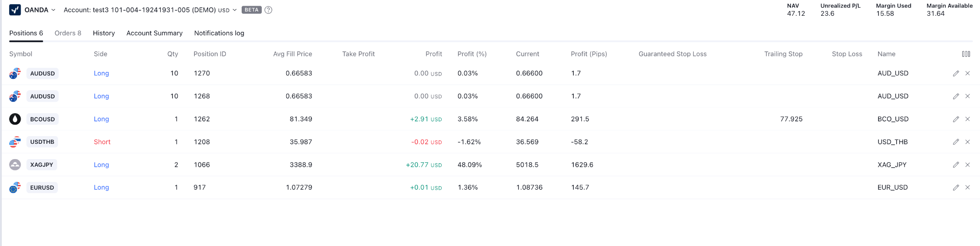Screen dimensions: 980x246
Task: Click the USDTHB symbol label
Action: pyautogui.click(x=42, y=142)
